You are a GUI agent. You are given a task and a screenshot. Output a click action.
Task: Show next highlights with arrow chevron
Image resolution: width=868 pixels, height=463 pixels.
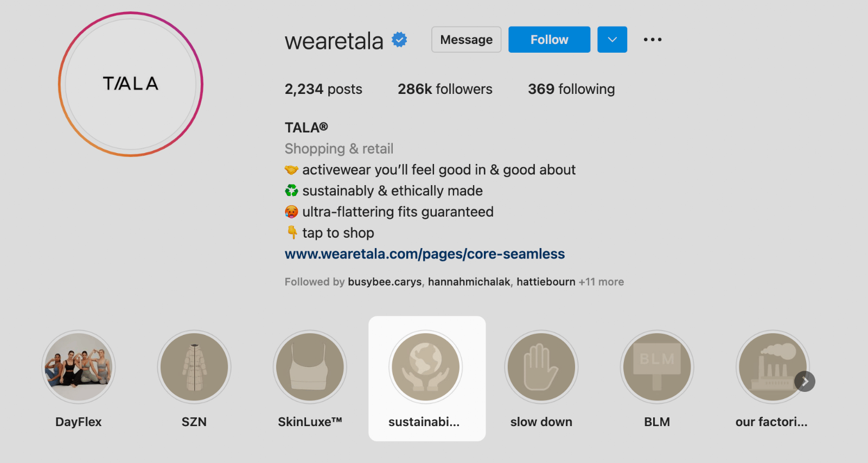[805, 382]
